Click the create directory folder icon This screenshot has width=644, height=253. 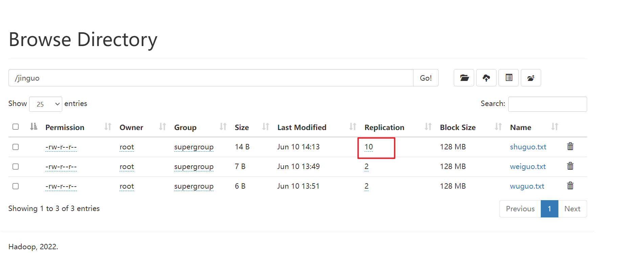click(464, 78)
